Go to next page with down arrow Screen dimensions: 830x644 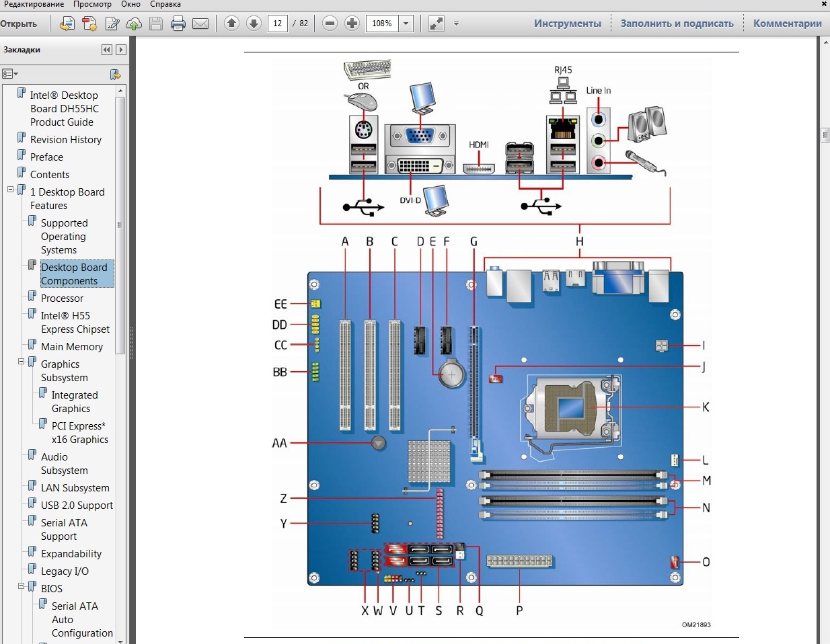(254, 24)
